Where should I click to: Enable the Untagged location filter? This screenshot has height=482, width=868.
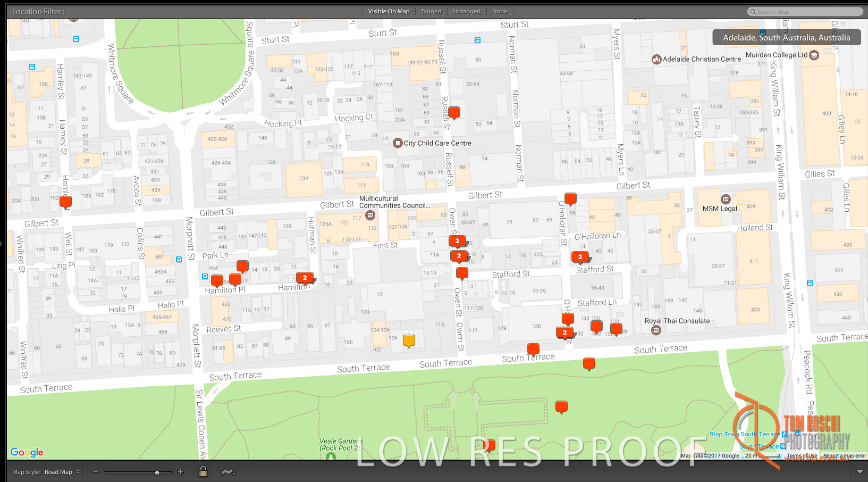(x=466, y=11)
